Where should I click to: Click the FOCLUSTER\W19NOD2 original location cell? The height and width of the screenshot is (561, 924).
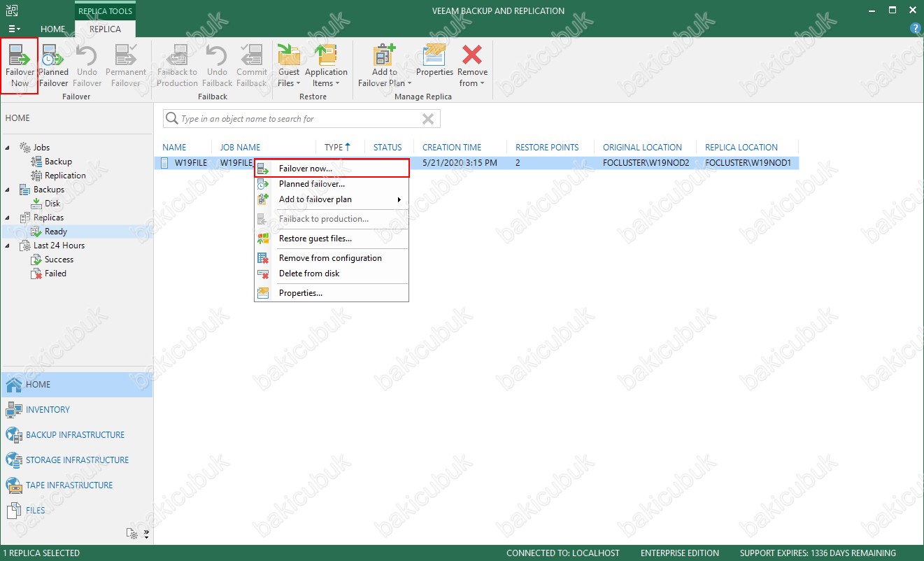click(646, 163)
